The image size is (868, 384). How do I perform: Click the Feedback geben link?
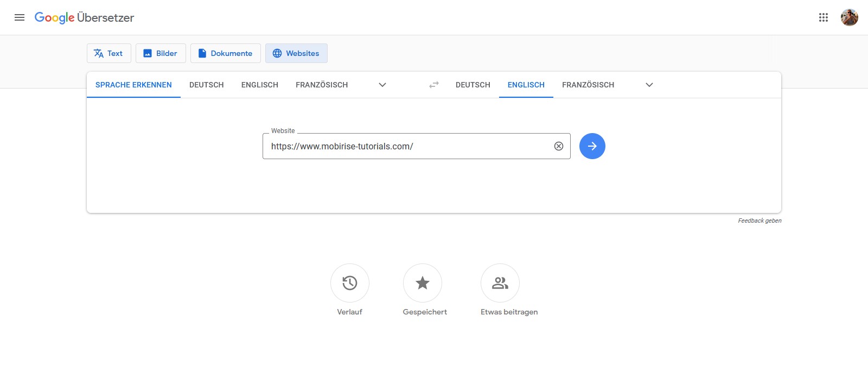tap(759, 221)
